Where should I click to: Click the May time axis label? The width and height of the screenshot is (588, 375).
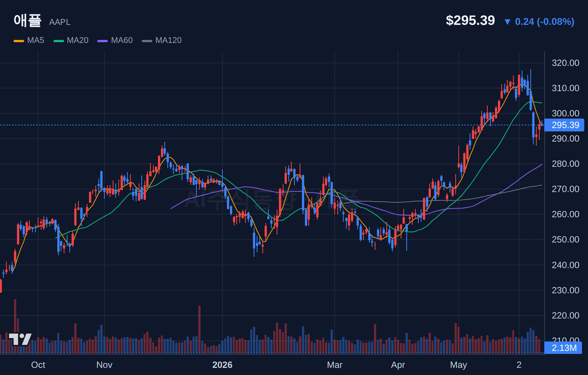[x=459, y=365]
